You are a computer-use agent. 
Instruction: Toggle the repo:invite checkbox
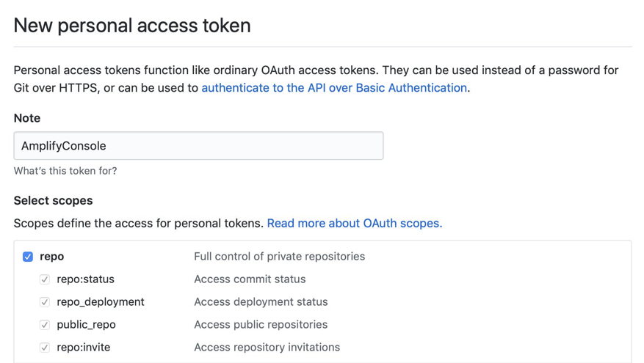45,348
